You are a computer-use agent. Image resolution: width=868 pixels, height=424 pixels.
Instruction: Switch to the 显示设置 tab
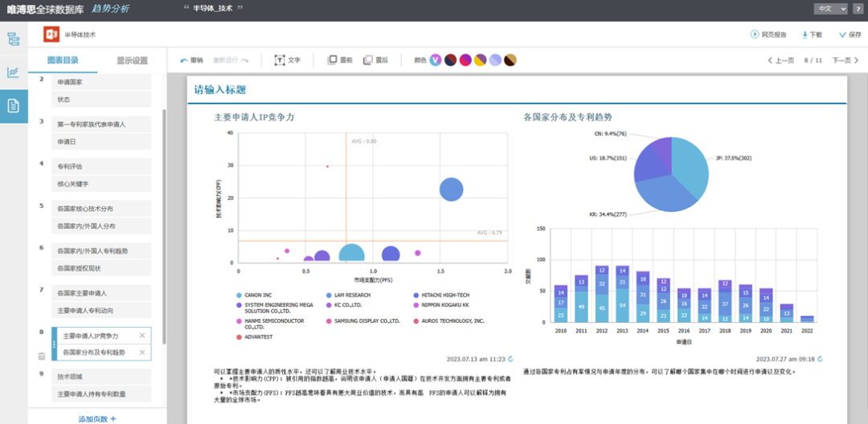[x=132, y=60]
